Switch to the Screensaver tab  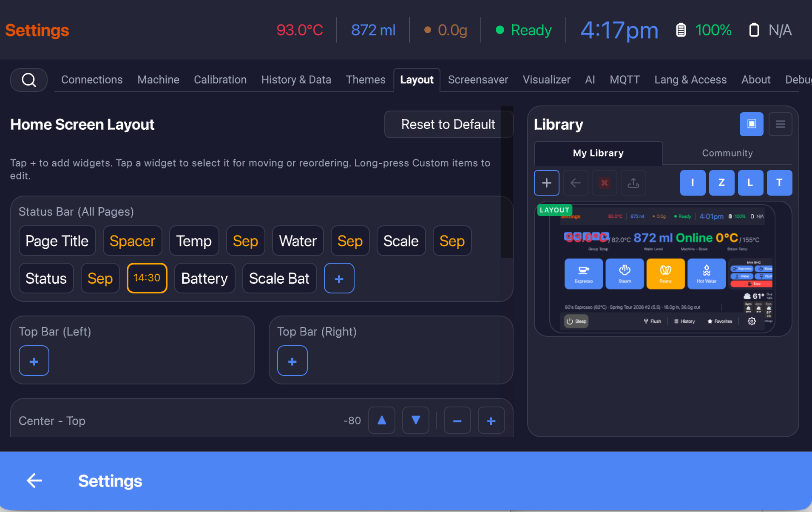coord(478,80)
